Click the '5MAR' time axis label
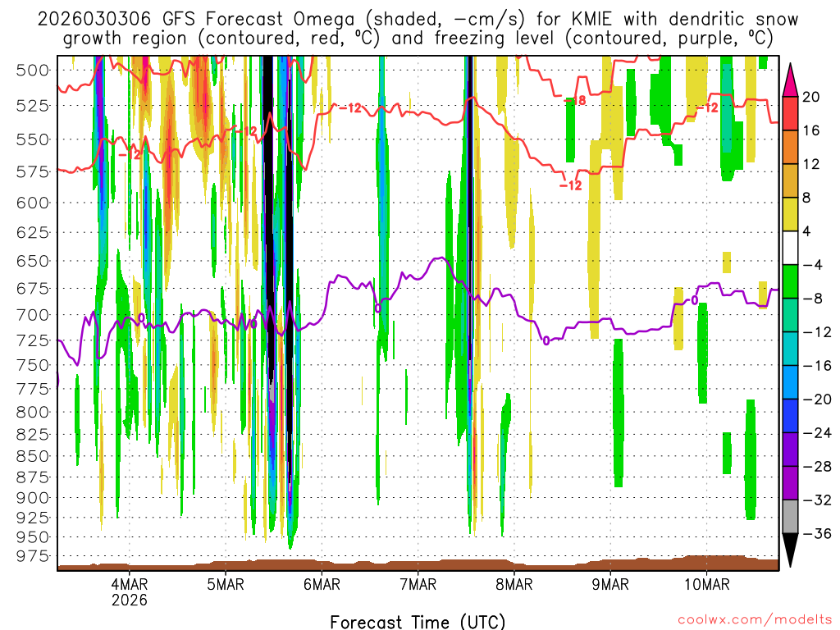This screenshot has height=630, width=840. click(226, 584)
